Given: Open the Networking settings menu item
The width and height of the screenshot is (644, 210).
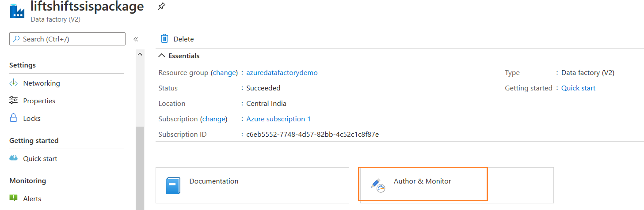Looking at the screenshot, I should click(x=42, y=83).
